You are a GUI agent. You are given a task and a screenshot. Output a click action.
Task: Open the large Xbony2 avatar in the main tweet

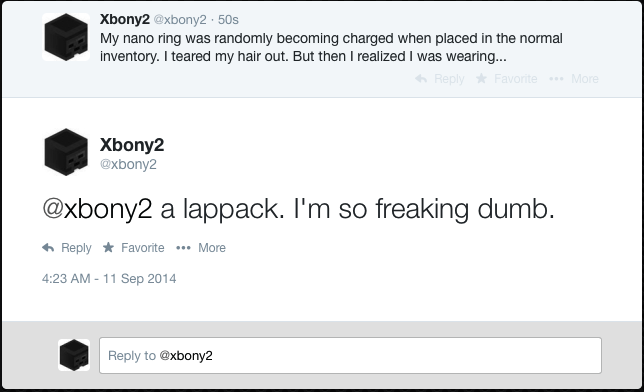[66, 152]
